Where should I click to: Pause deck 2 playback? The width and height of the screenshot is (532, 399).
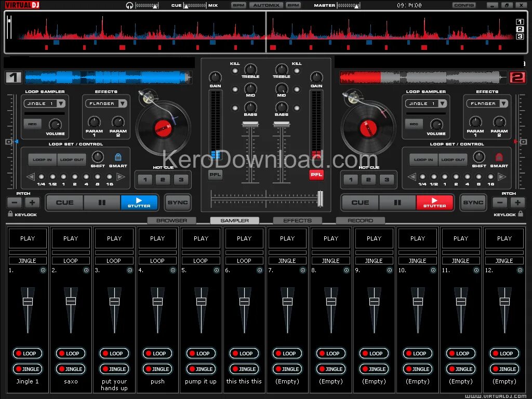tap(397, 203)
